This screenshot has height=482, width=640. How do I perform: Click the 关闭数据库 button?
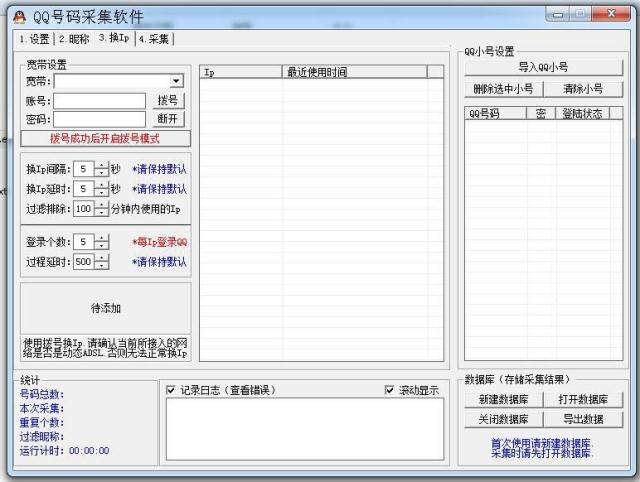click(x=504, y=419)
